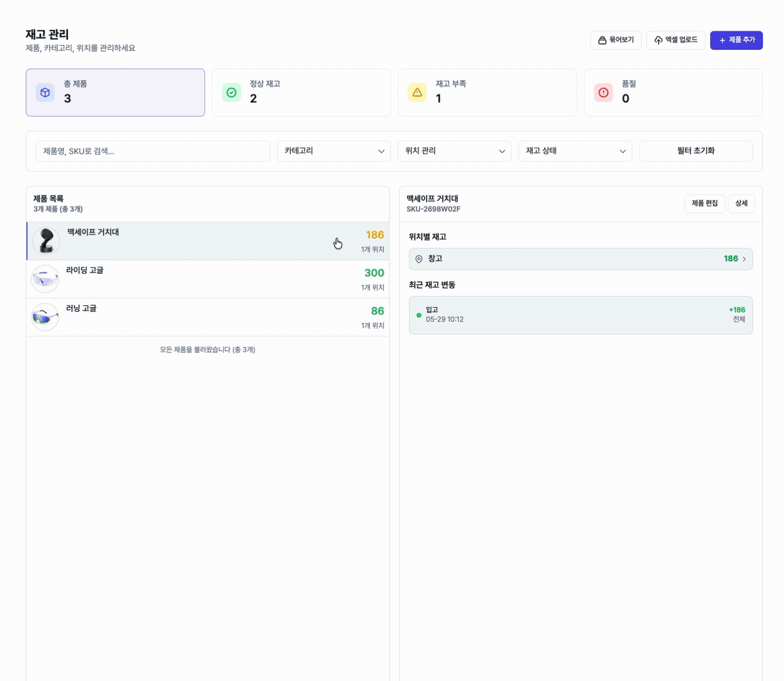
Task: Click the blue box icon in 총 제품
Action: (45, 93)
